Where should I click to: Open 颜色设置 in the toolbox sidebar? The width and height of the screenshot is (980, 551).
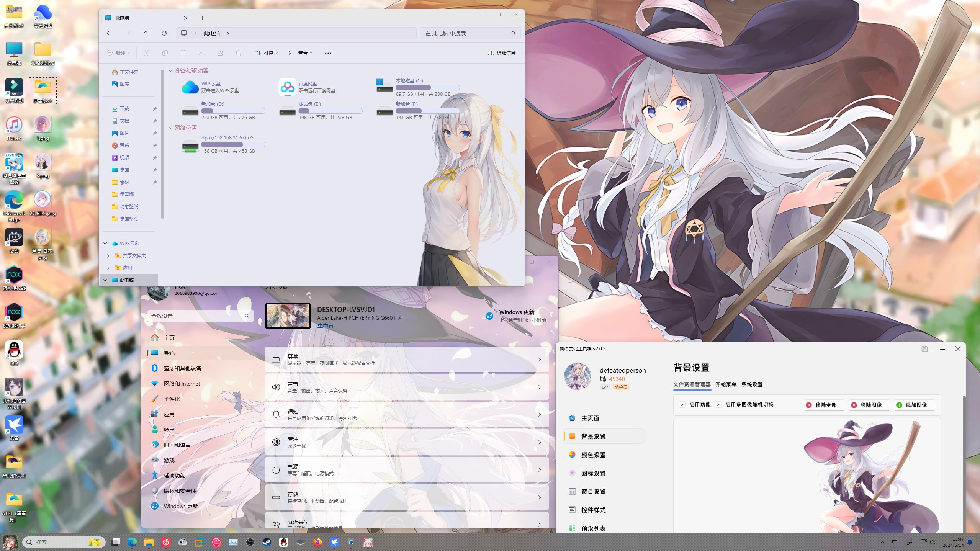[593, 455]
